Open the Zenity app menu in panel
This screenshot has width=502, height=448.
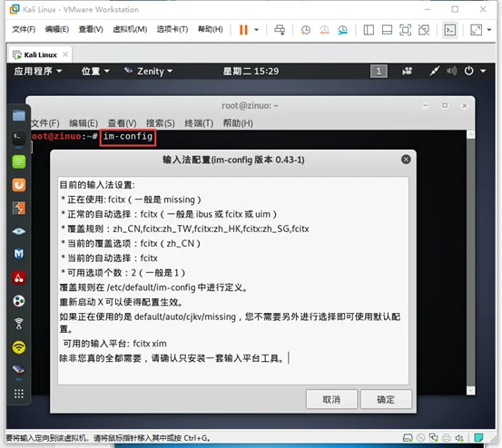pyautogui.click(x=149, y=71)
